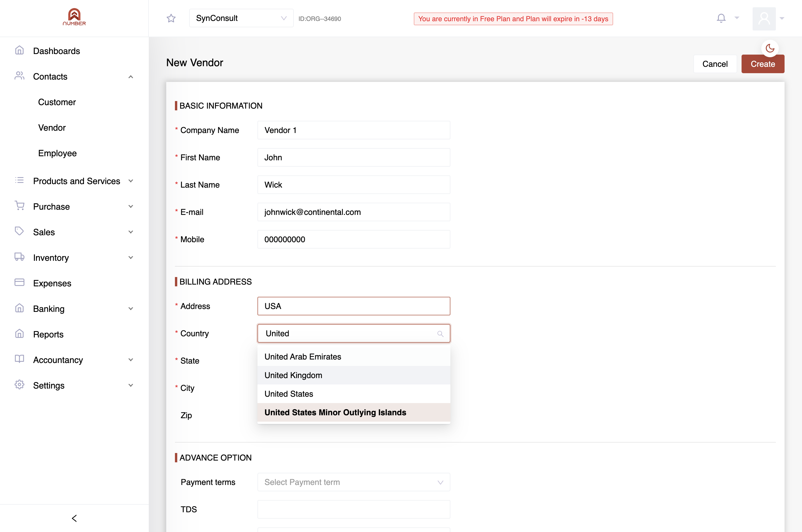Open the notifications bell
This screenshot has height=532, width=802.
pyautogui.click(x=721, y=18)
